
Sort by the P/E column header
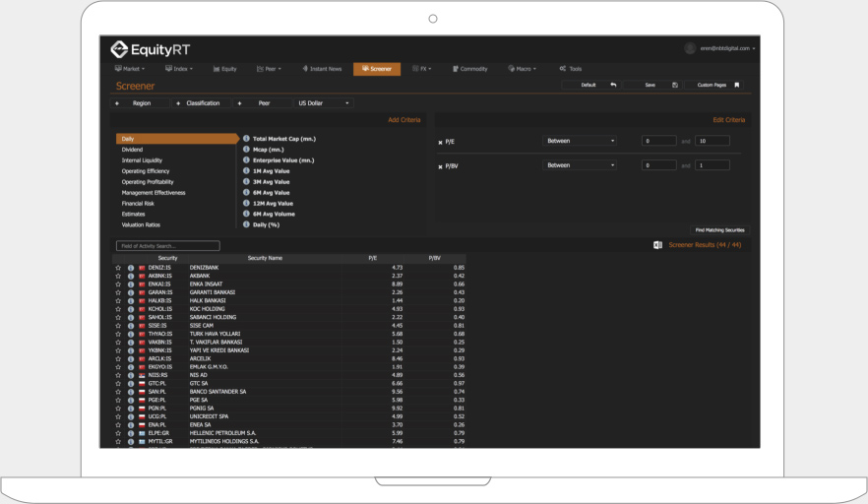pos(373,258)
